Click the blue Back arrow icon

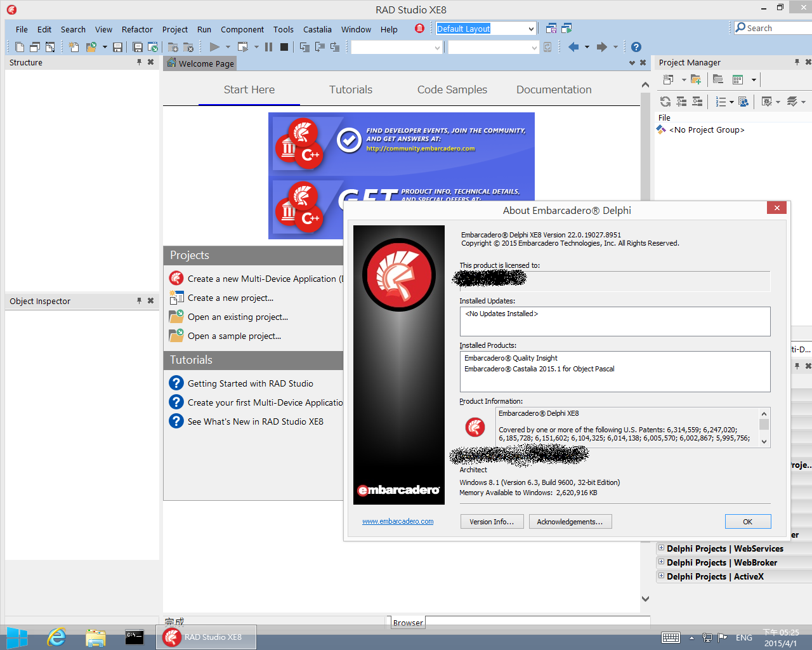click(573, 47)
